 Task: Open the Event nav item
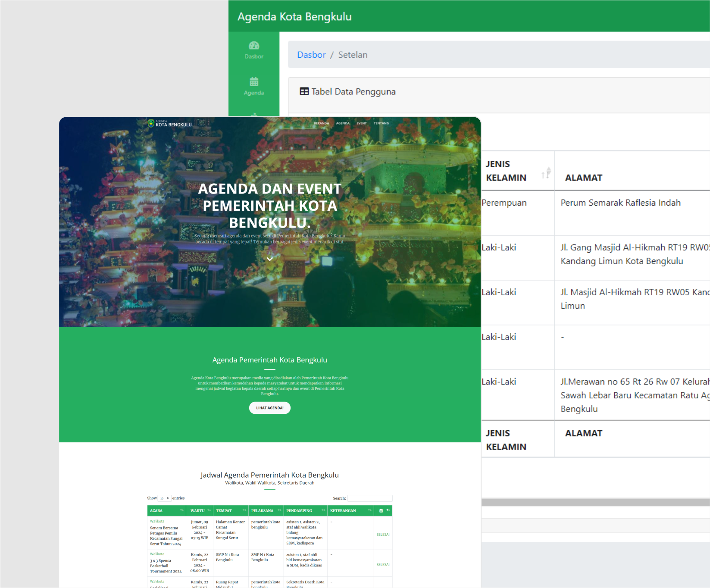click(362, 123)
